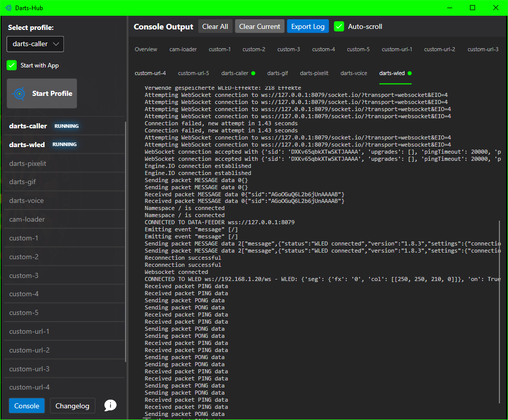Click the 'CONNECTED TO DATA-FEEDER' log line
The width and height of the screenshot is (508, 420).
220,222
